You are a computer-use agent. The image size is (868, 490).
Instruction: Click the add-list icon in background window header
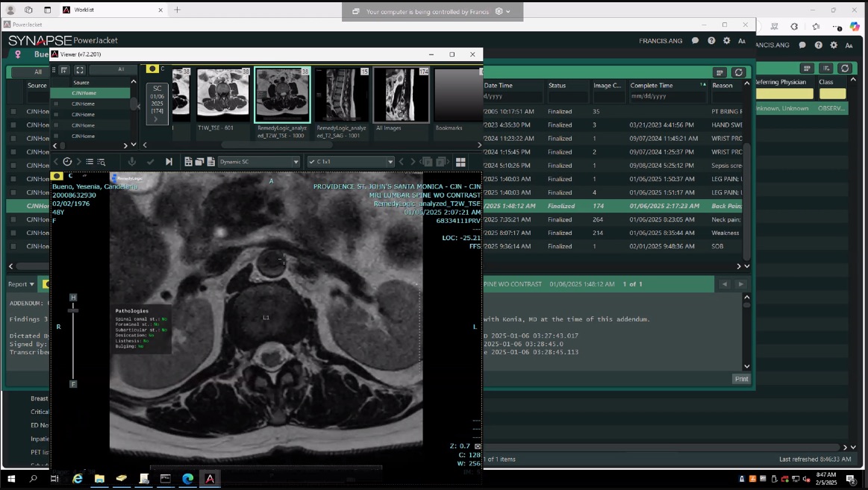click(x=826, y=68)
